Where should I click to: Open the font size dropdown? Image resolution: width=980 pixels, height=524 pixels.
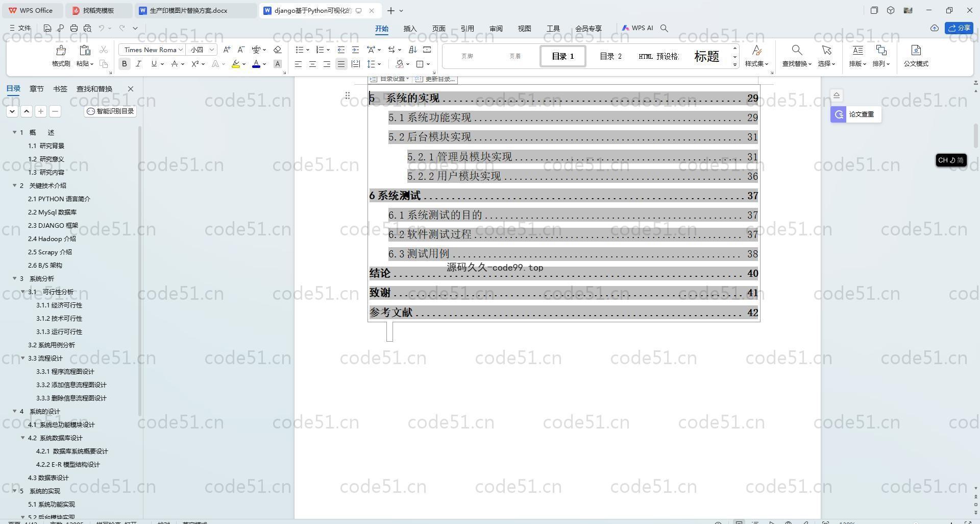[x=211, y=50]
